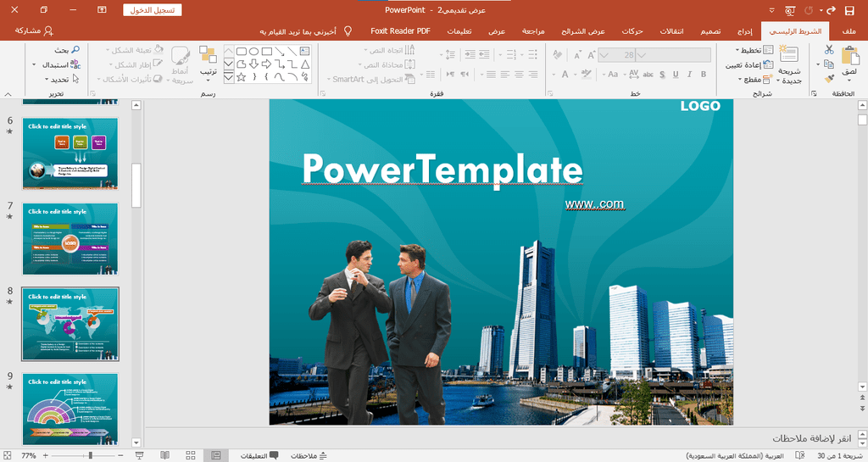Click the Ribbon Display Options button
Screen dimensions: 868x462
102,10
